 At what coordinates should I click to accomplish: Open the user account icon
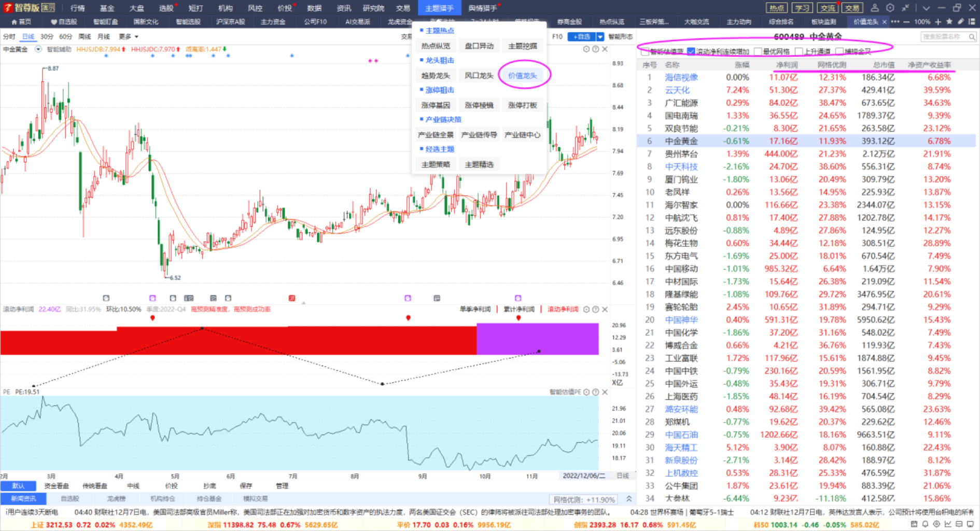[875, 8]
